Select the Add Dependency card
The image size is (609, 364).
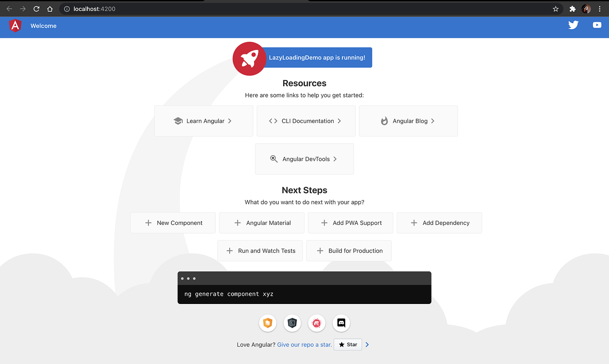(x=439, y=223)
